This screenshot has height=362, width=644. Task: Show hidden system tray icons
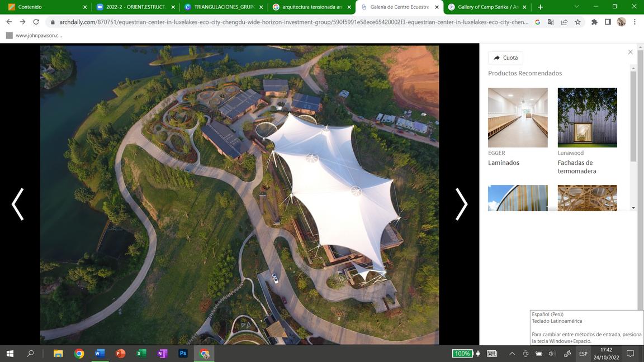[x=512, y=354]
